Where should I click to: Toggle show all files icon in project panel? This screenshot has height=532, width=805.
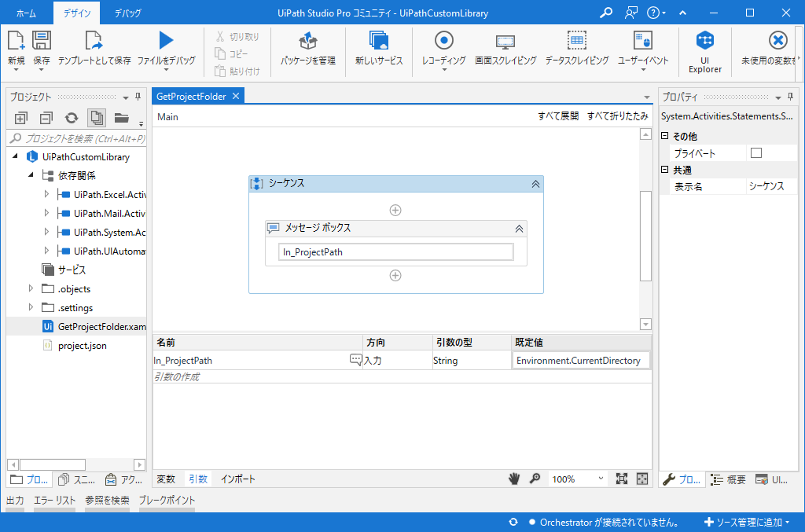point(97,118)
